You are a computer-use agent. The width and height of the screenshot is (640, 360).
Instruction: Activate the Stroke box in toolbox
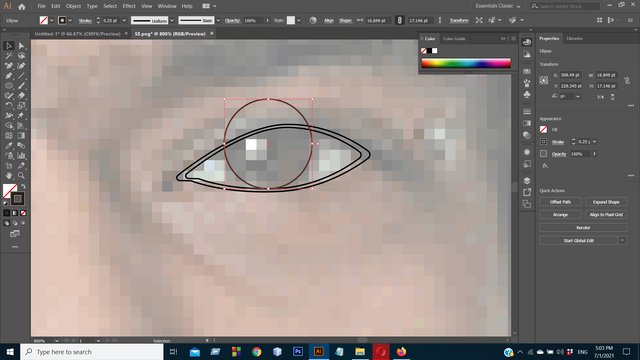coord(18,199)
